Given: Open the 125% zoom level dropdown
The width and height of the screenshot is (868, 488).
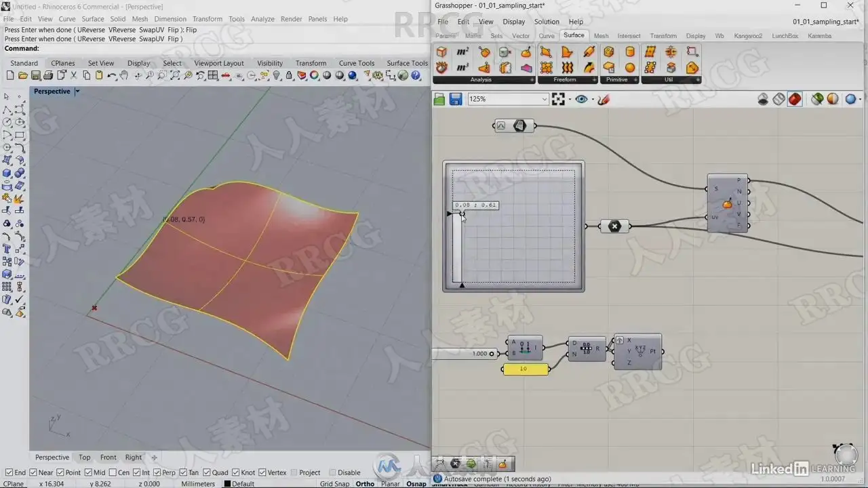Looking at the screenshot, I should click(x=544, y=100).
